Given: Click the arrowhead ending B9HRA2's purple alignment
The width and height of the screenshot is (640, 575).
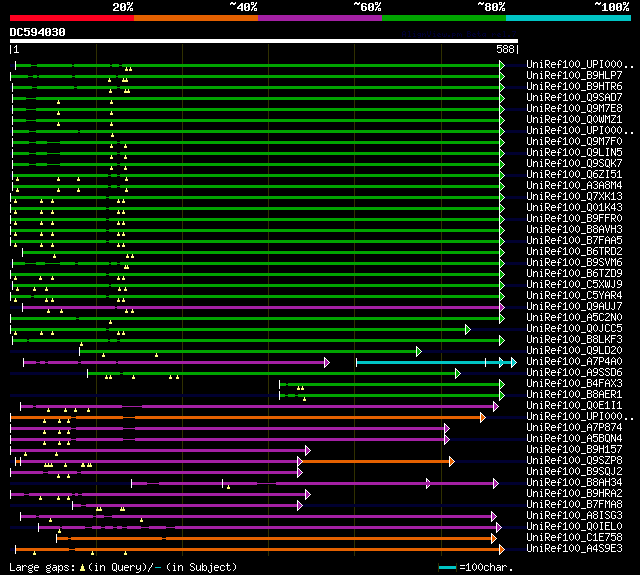Looking at the screenshot, I should pyautogui.click(x=308, y=495).
